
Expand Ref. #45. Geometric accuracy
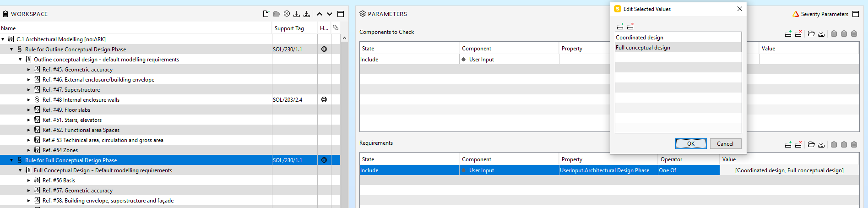(29, 70)
